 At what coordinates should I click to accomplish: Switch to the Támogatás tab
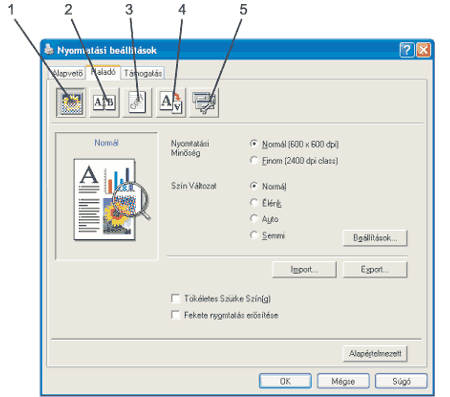click(x=143, y=73)
